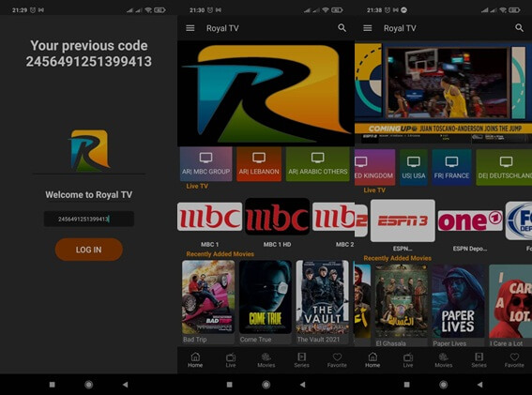Click 'Live TV' heading in right screen
Image resolution: width=532 pixels, height=395 pixels.
374,190
